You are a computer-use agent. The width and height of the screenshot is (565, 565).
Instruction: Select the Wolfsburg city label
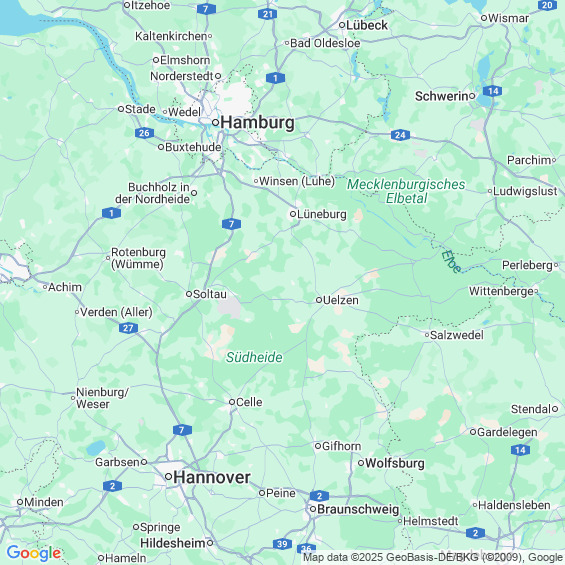pos(395,463)
